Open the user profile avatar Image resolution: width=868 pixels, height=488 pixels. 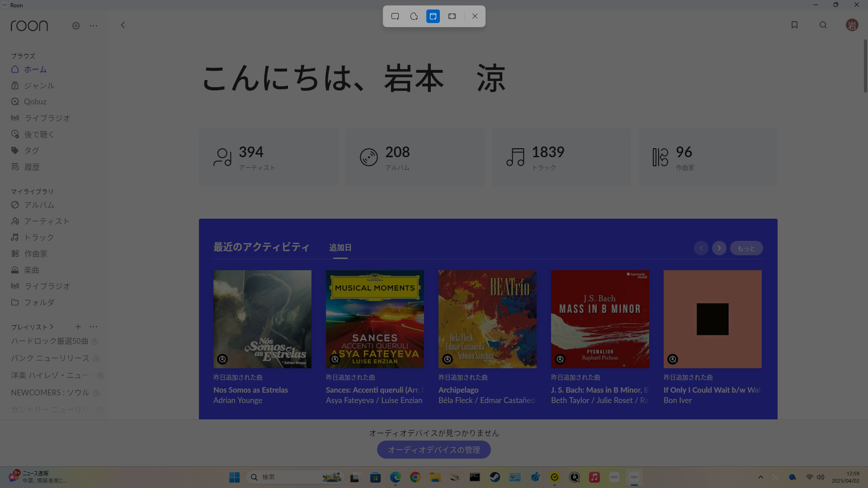coord(852,25)
